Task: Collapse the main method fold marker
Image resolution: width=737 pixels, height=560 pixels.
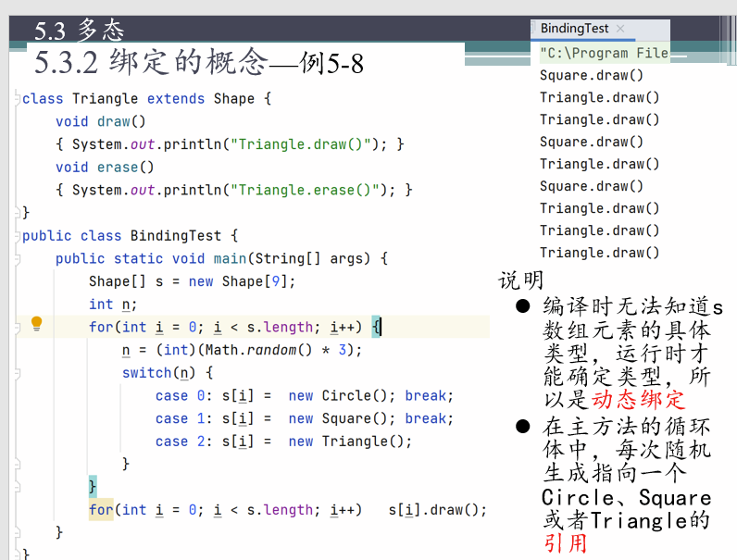Action: tap(17, 259)
